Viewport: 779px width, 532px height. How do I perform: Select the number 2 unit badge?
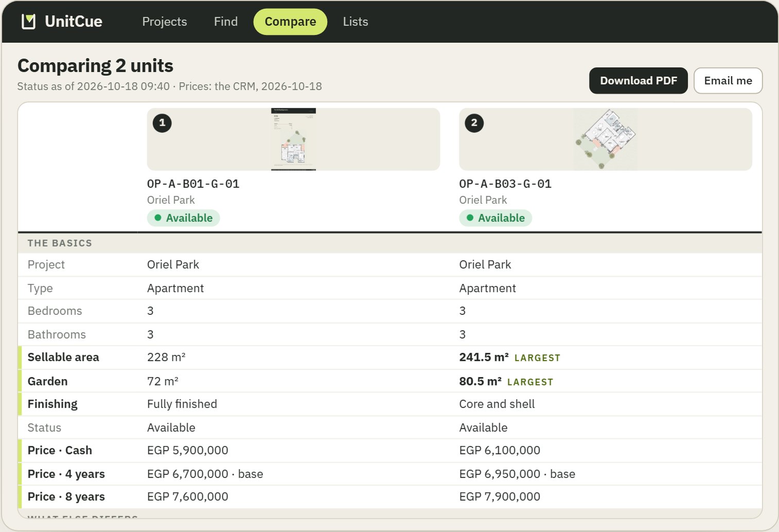tap(474, 123)
